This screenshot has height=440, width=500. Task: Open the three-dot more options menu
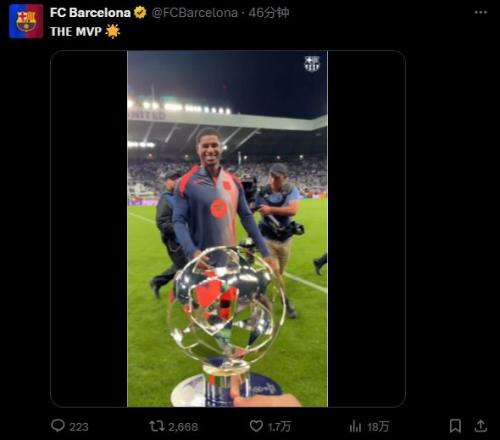(480, 12)
